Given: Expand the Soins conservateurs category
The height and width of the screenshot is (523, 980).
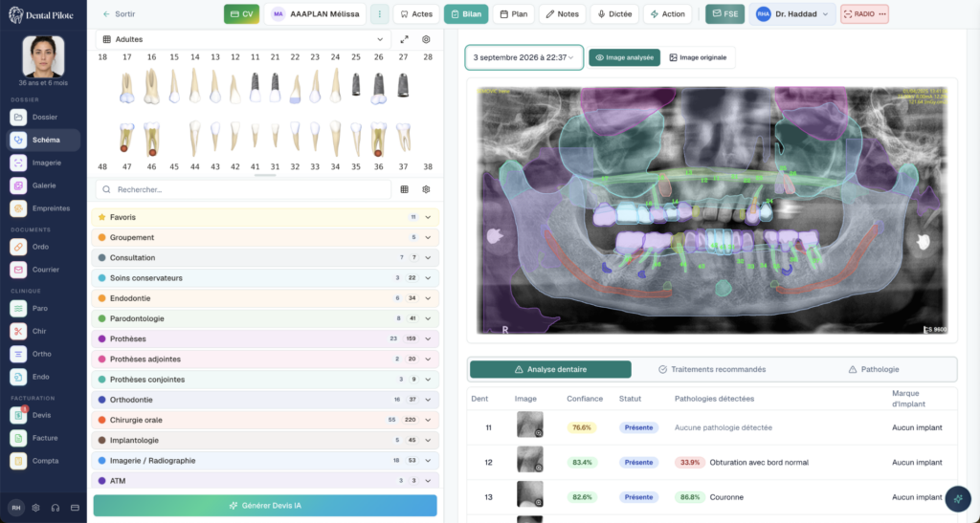Looking at the screenshot, I should coord(265,277).
